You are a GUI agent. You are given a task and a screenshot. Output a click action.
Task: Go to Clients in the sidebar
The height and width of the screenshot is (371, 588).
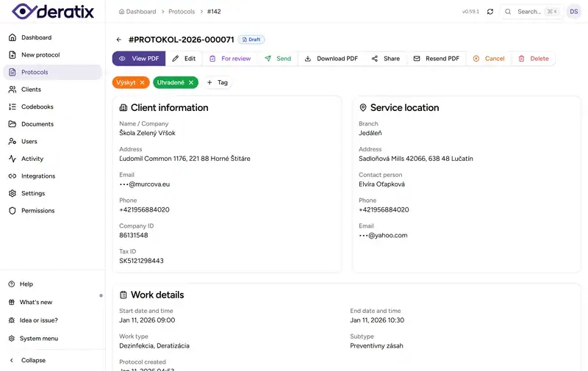(x=52, y=89)
